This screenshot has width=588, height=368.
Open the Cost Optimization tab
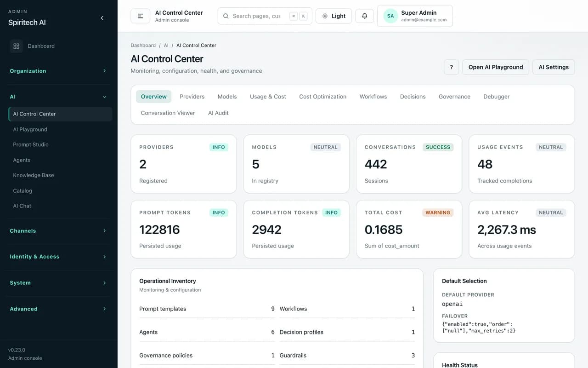click(x=323, y=97)
